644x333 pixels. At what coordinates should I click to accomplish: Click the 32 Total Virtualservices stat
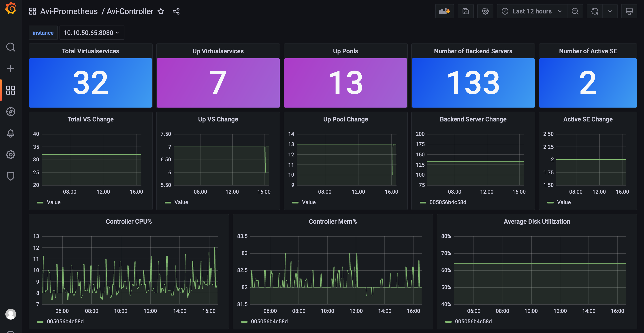(x=90, y=83)
